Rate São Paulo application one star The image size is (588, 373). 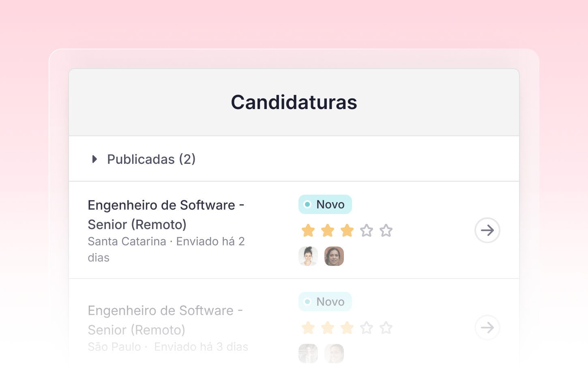308,328
